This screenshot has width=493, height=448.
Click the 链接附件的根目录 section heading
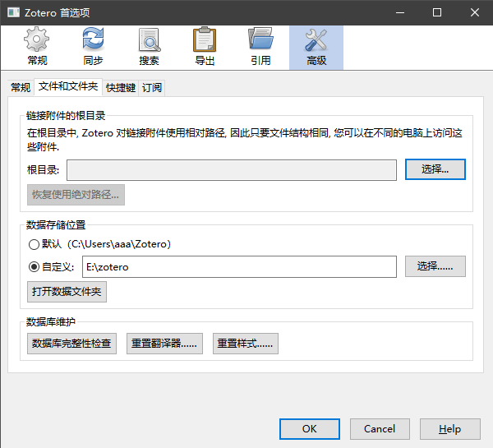point(66,116)
